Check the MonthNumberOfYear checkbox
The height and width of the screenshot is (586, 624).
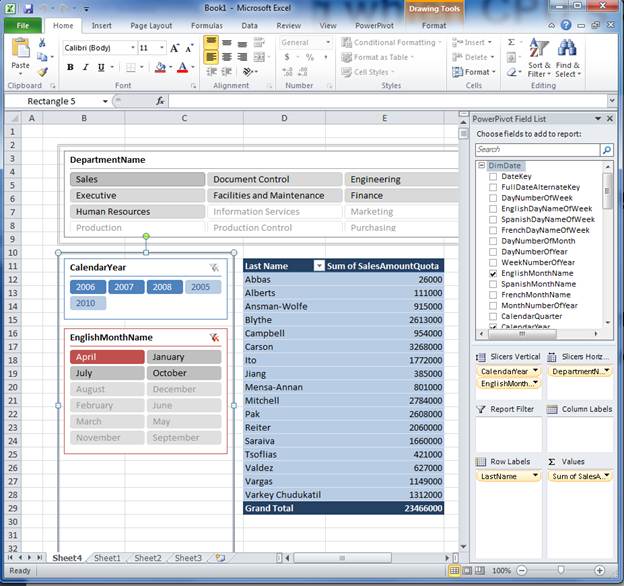pyautogui.click(x=493, y=306)
